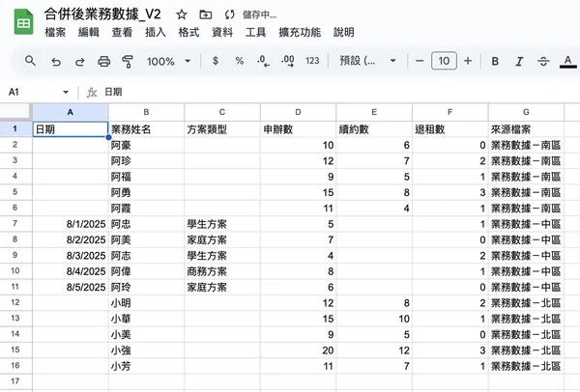The image size is (580, 392).
Task: Toggle bold formatting
Action: (495, 61)
